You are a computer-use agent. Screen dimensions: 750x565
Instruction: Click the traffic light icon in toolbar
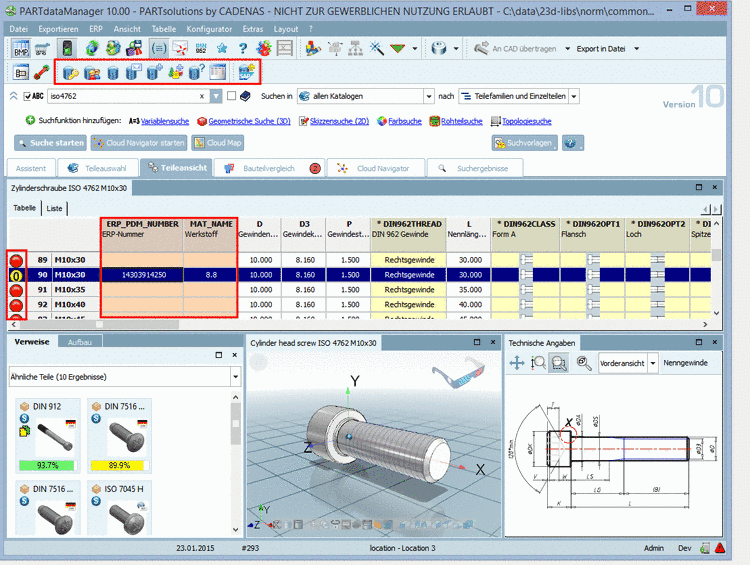pyautogui.click(x=67, y=47)
